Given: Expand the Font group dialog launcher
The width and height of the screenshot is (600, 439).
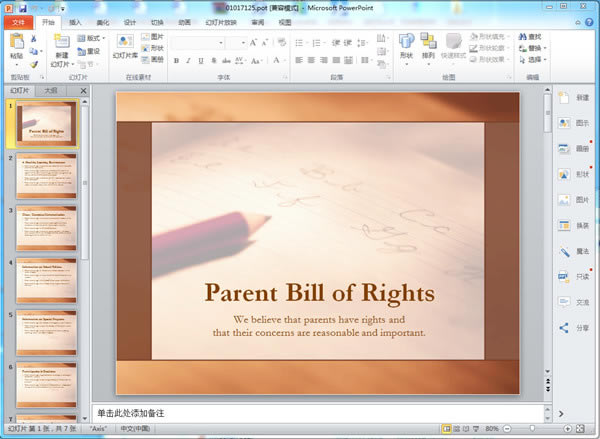Looking at the screenshot, I should [285, 77].
